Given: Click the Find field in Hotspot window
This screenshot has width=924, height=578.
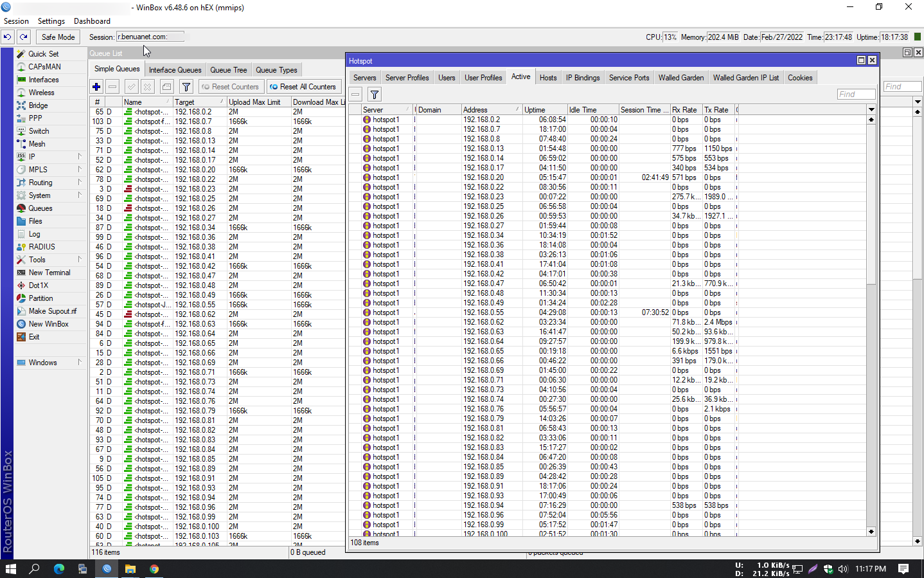Looking at the screenshot, I should coord(856,95).
